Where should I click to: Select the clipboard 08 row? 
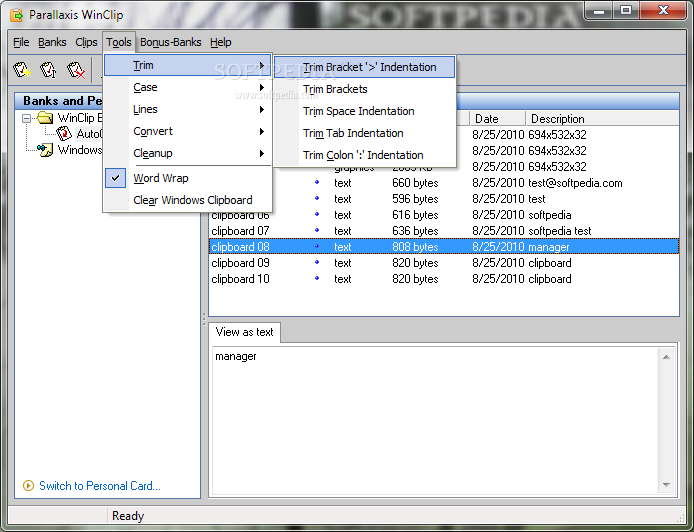tap(444, 247)
